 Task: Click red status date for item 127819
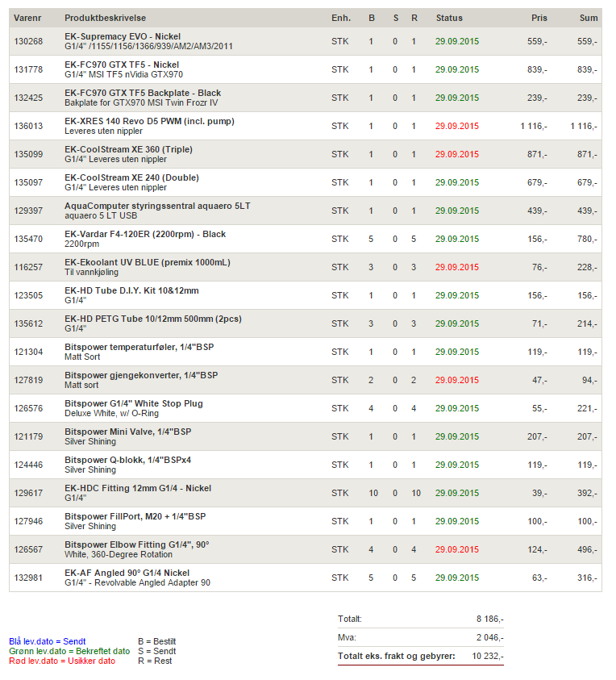pos(457,380)
